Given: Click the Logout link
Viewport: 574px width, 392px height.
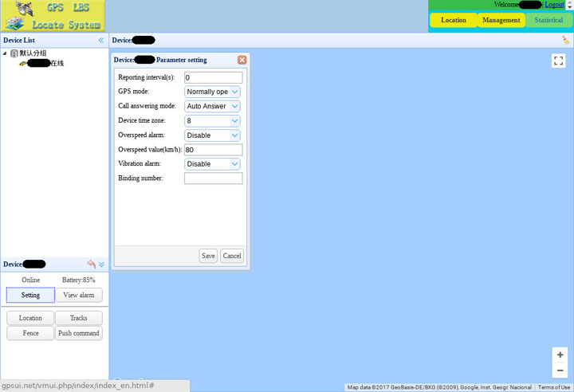Looking at the screenshot, I should (554, 5).
